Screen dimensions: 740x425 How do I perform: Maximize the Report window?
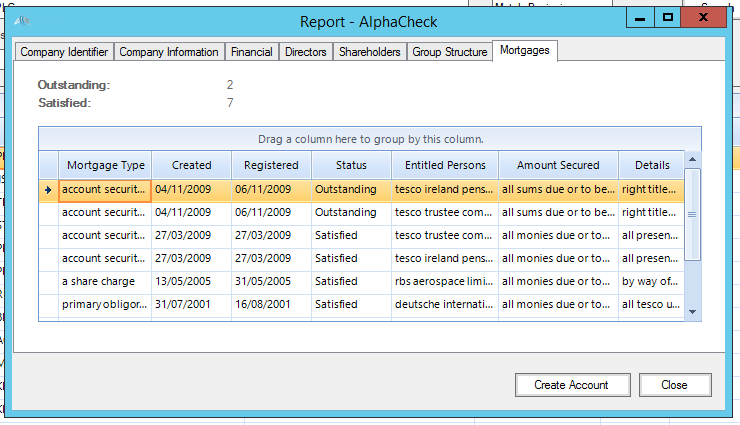coord(668,18)
